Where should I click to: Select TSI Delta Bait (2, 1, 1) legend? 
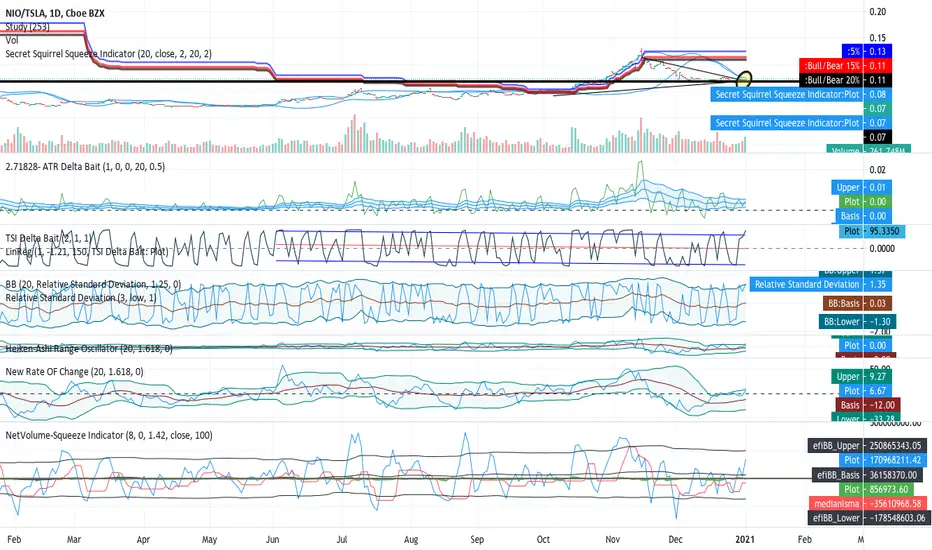[x=49, y=238]
